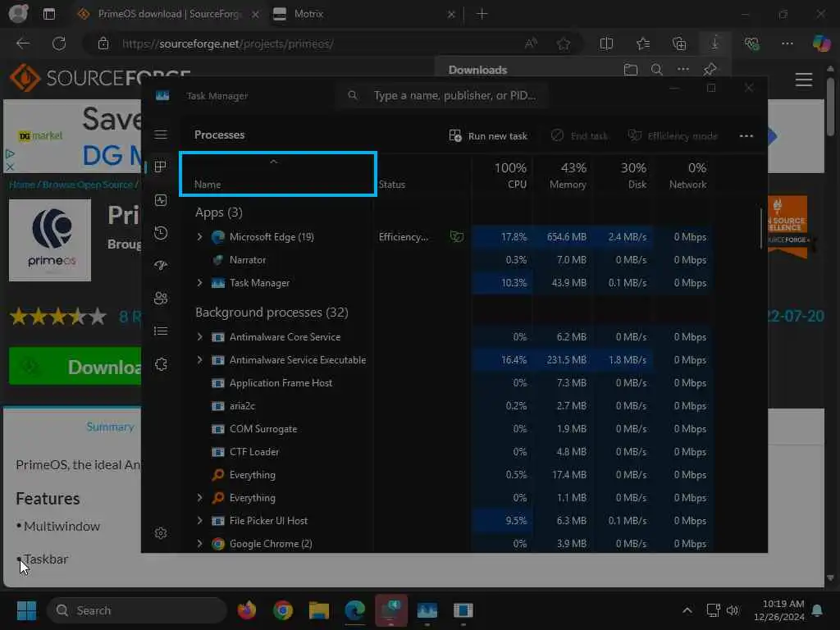Screen dimensions: 840x630
Task: Click Read aloud icon in address bar
Action: (531, 43)
